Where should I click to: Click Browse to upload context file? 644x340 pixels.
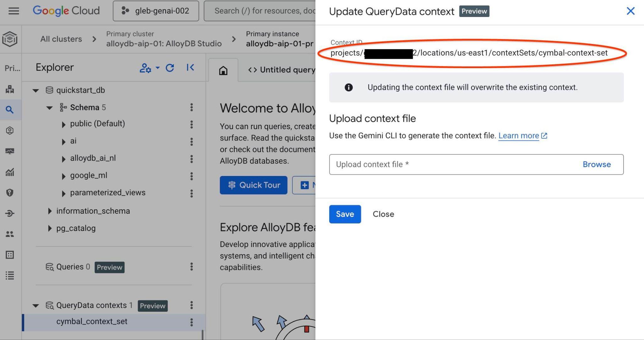[x=596, y=164]
